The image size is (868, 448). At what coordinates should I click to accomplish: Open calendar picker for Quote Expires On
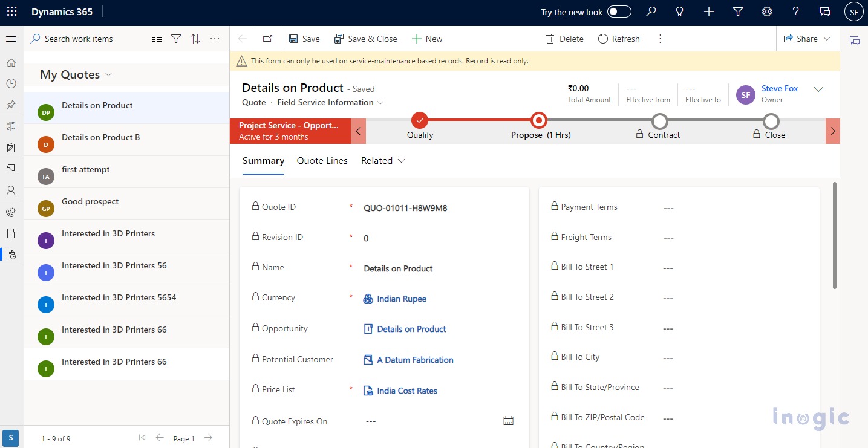(509, 421)
